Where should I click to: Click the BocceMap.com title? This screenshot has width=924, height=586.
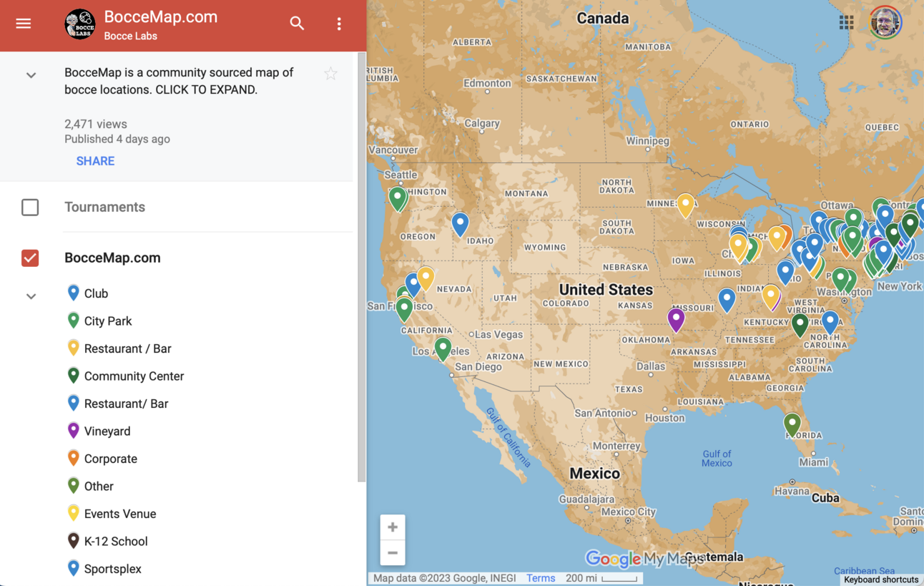(x=160, y=16)
